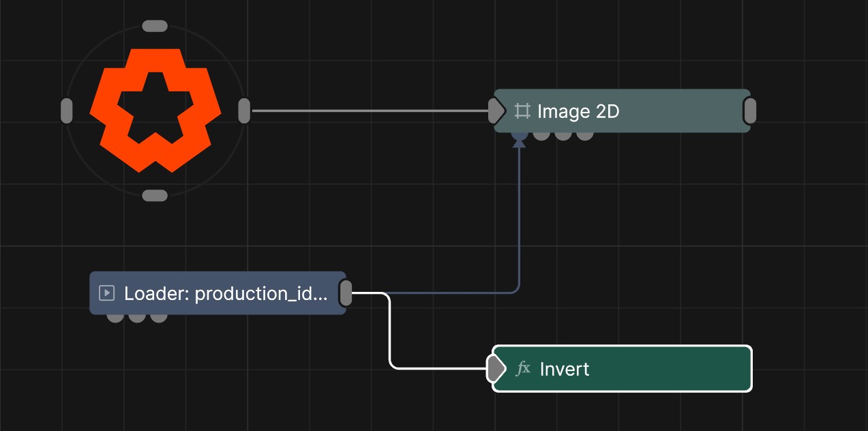Select the grey wire from root to Image 2D
The width and height of the screenshot is (868, 431).
tap(370, 110)
